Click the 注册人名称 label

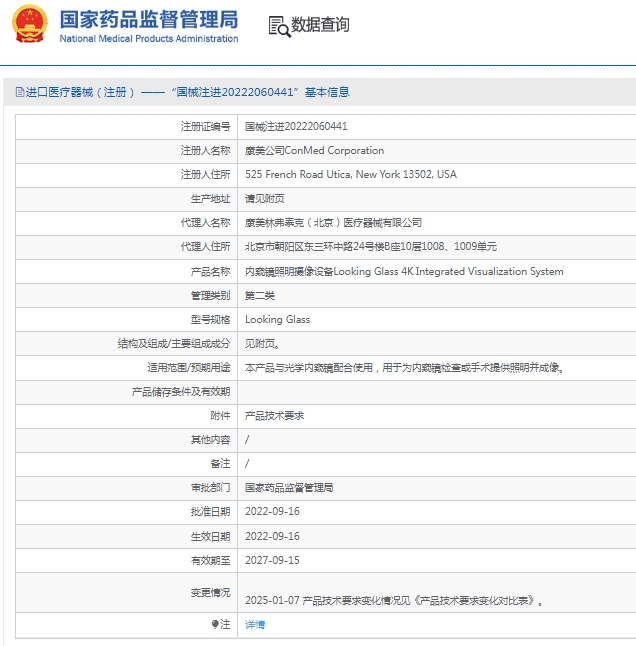coord(206,150)
